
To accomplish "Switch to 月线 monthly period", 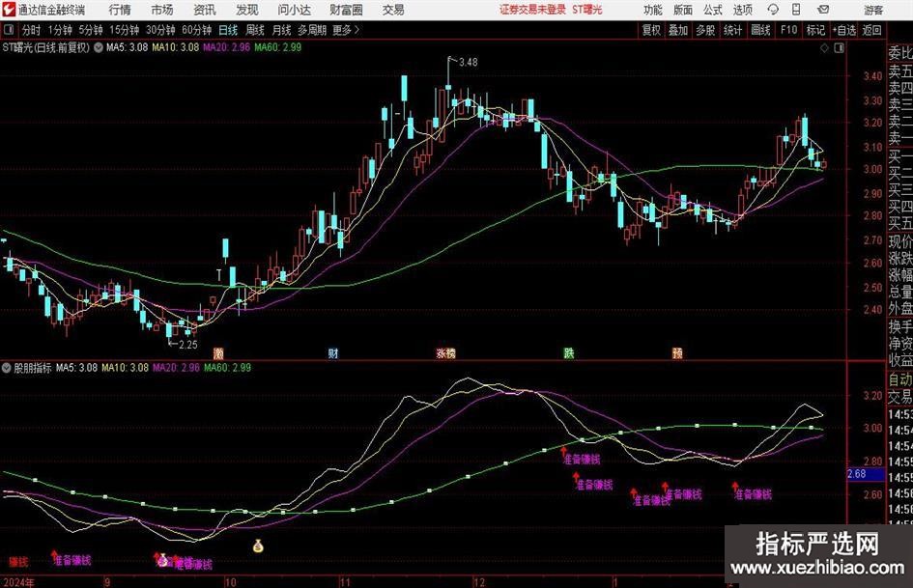I will pyautogui.click(x=282, y=30).
